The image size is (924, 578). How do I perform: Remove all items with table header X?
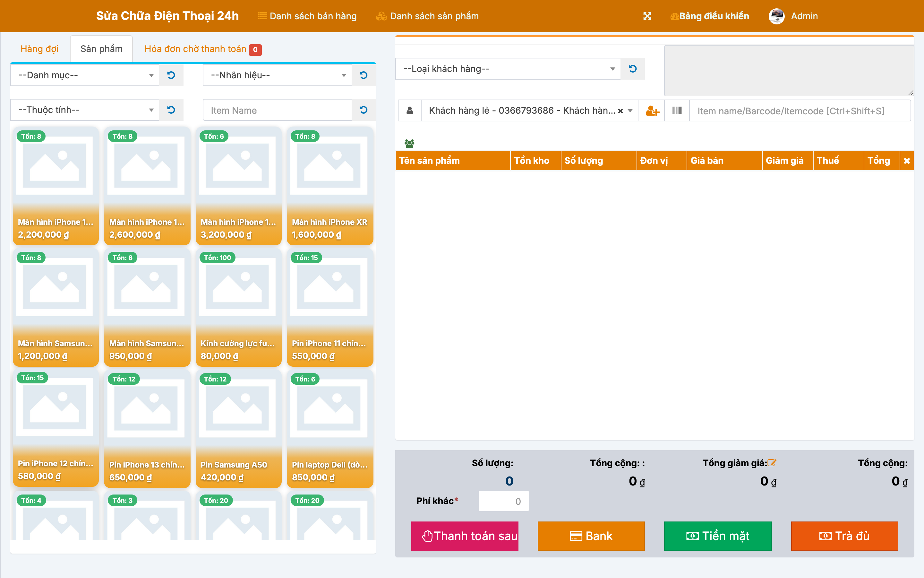pos(907,161)
